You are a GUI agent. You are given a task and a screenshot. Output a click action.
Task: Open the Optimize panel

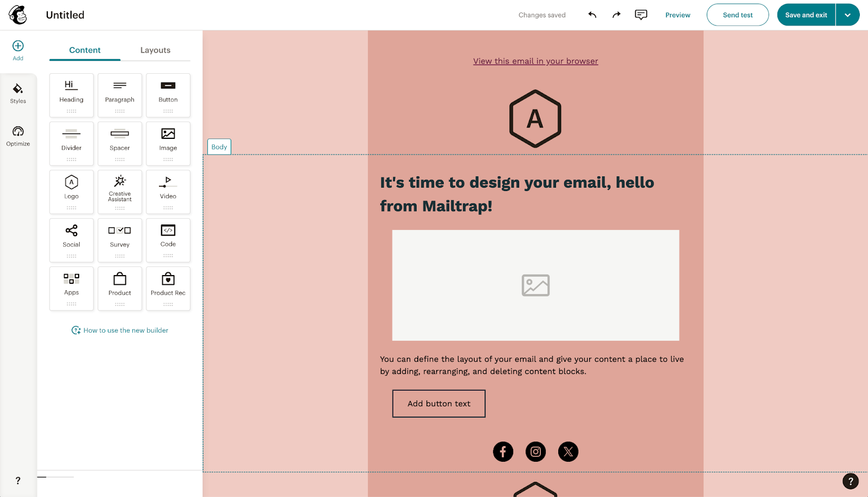[x=18, y=136]
